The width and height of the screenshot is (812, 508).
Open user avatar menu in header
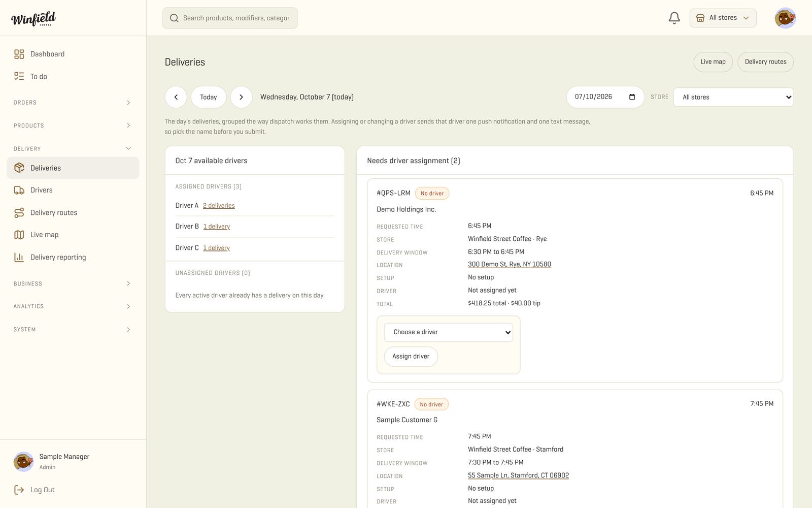785,18
